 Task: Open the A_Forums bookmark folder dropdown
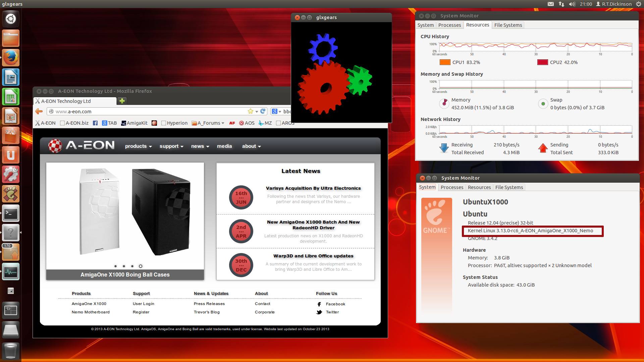208,123
